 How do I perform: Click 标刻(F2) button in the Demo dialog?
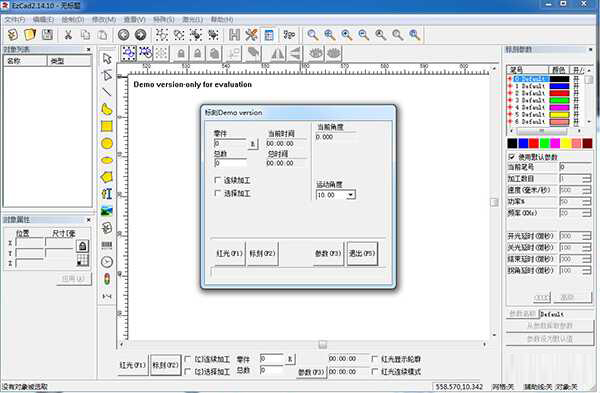coord(262,253)
